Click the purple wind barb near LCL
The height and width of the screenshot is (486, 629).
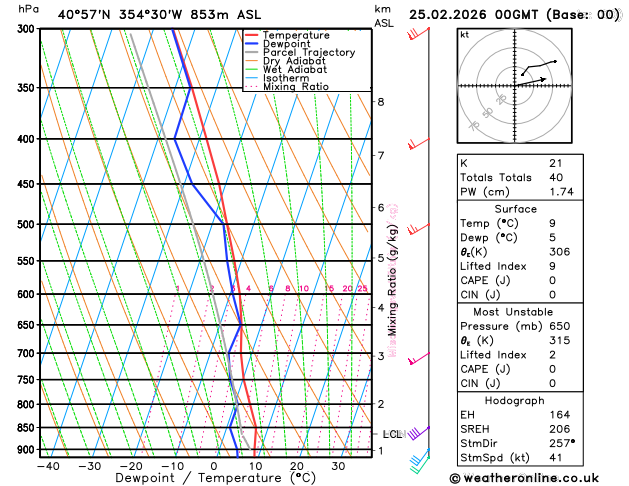tap(419, 433)
